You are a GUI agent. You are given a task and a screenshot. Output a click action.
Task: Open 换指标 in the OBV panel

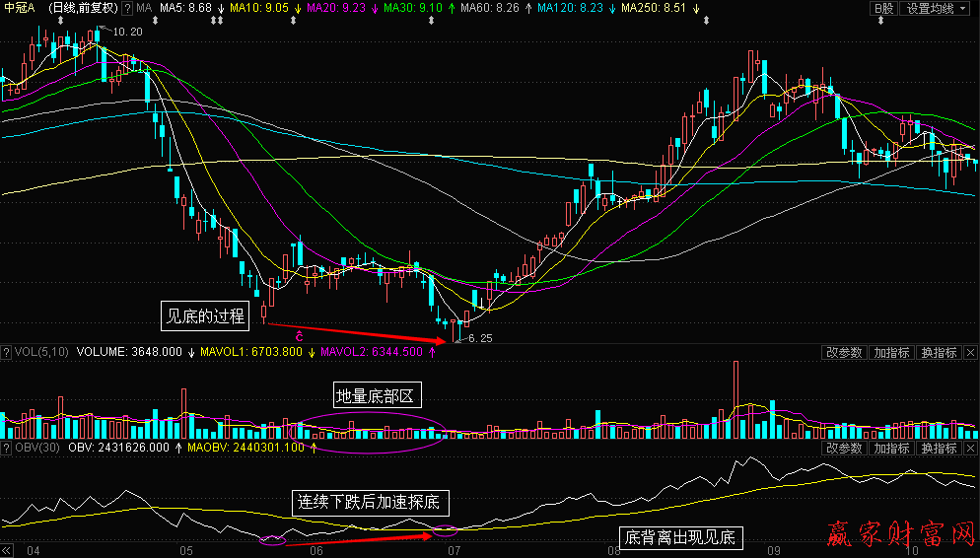939,450
